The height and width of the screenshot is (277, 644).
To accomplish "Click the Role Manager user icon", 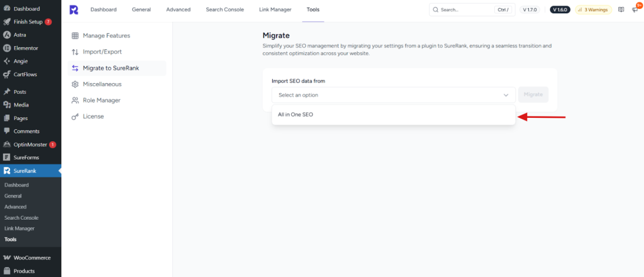I will 75,100.
